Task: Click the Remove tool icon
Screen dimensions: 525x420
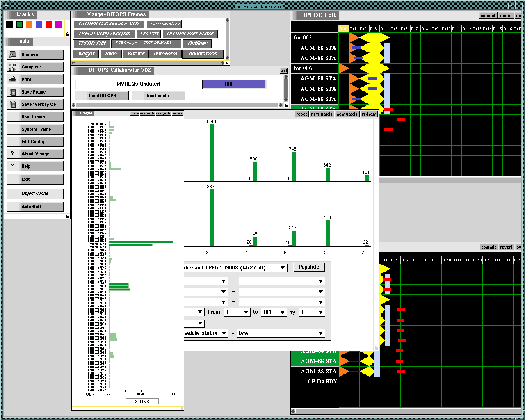Action: tap(12, 55)
